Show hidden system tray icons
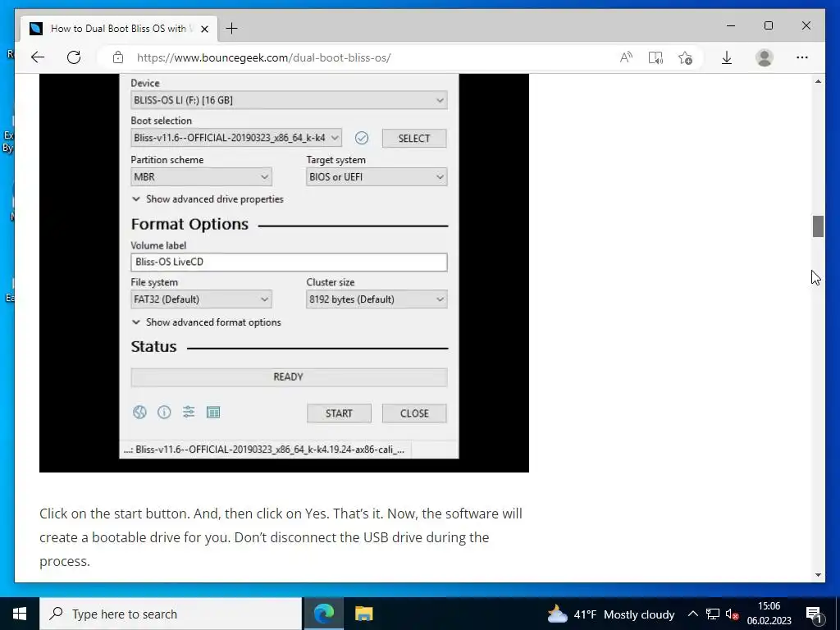 (692, 614)
